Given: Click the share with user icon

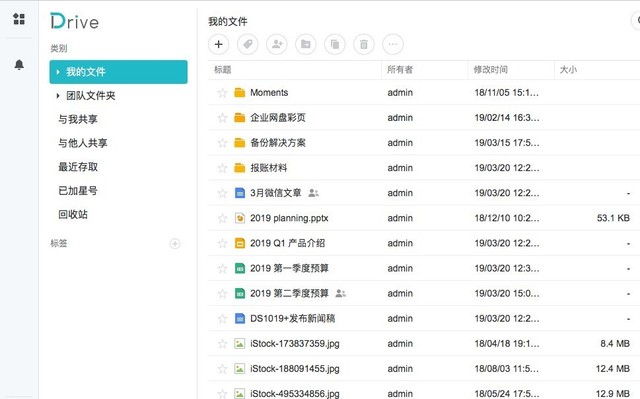Looking at the screenshot, I should tap(277, 44).
